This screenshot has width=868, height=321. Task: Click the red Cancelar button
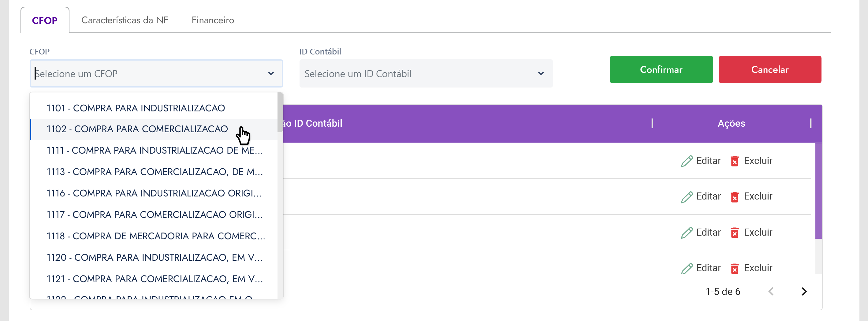coord(769,69)
